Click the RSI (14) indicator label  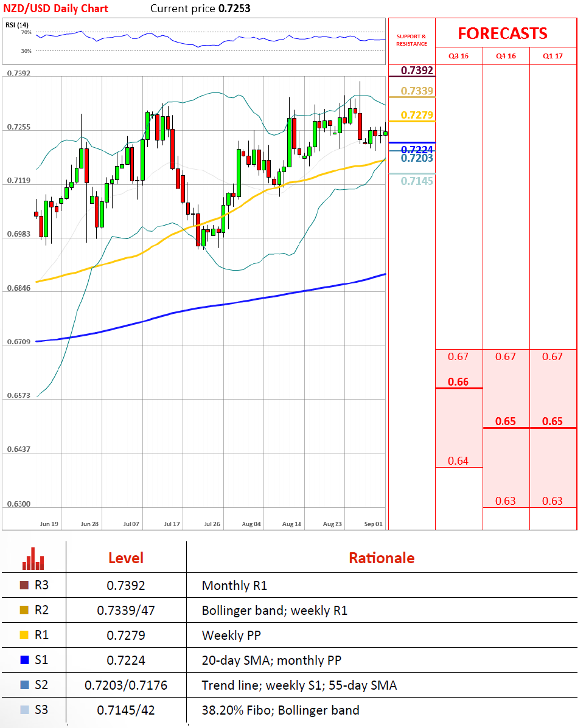point(18,24)
